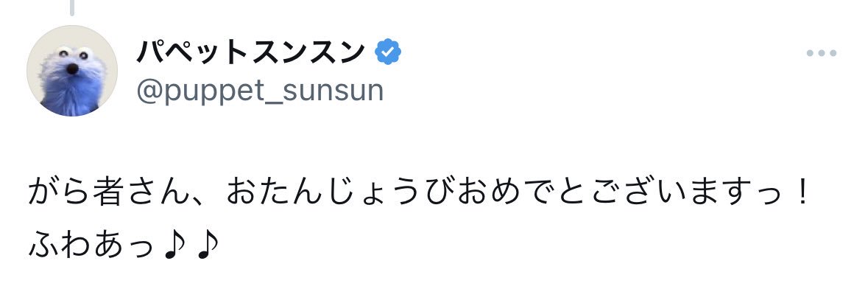This screenshot has height=289, width=868.
Task: Click the first music note symbol
Action: 175,244
